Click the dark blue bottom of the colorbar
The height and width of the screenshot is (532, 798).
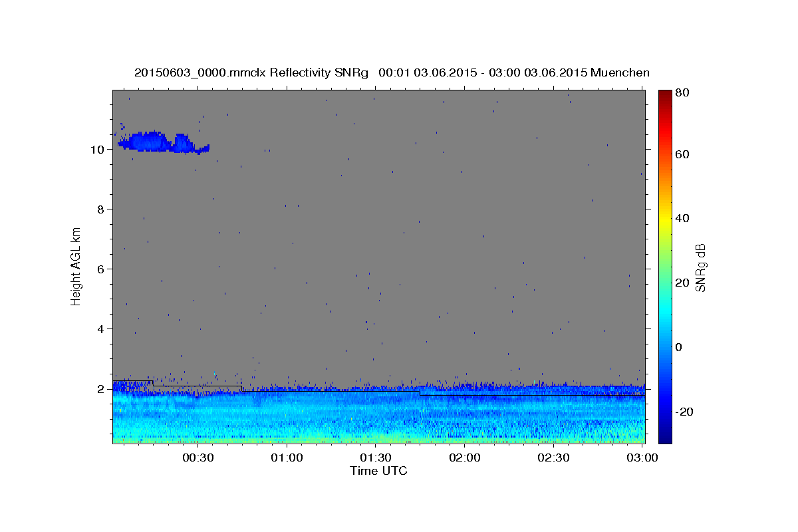[x=665, y=438]
